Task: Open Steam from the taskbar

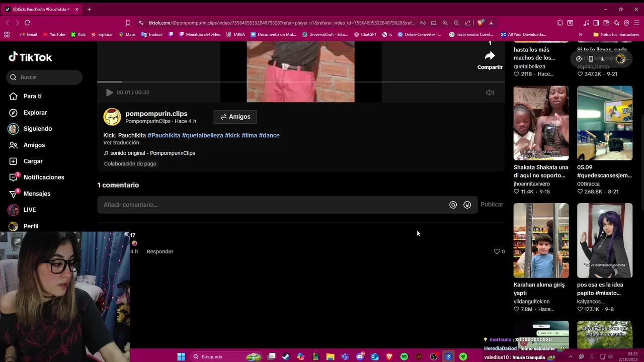Action: pyautogui.click(x=286, y=356)
